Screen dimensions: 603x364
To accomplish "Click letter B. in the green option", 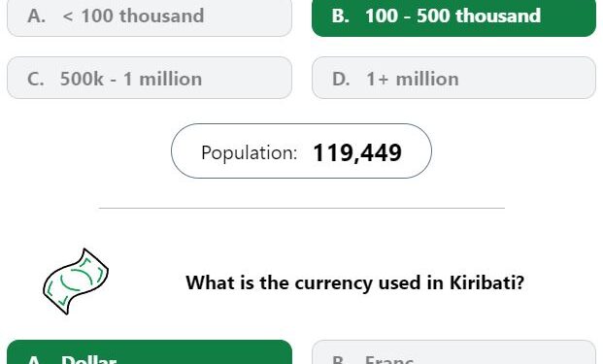I will coord(341,16).
